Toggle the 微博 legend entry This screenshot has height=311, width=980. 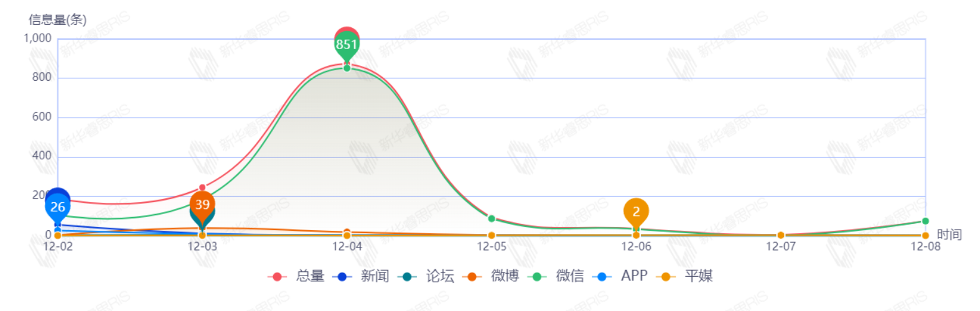[x=504, y=276]
